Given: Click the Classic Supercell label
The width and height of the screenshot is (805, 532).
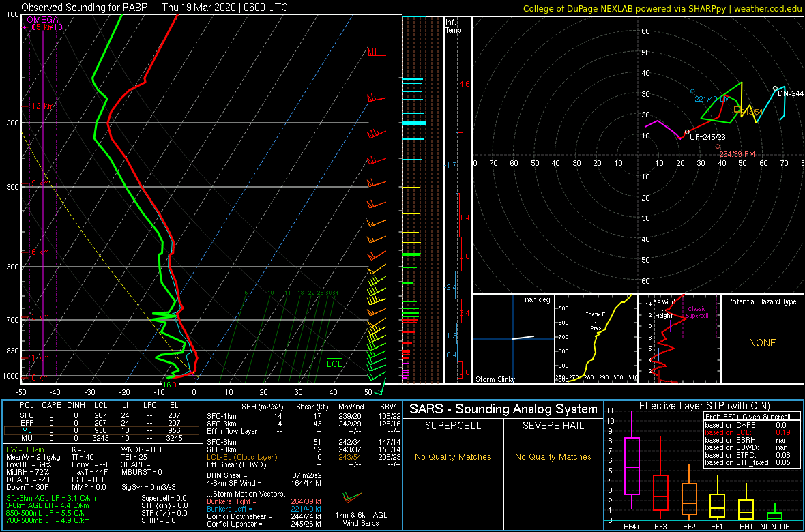Looking at the screenshot, I should [697, 312].
